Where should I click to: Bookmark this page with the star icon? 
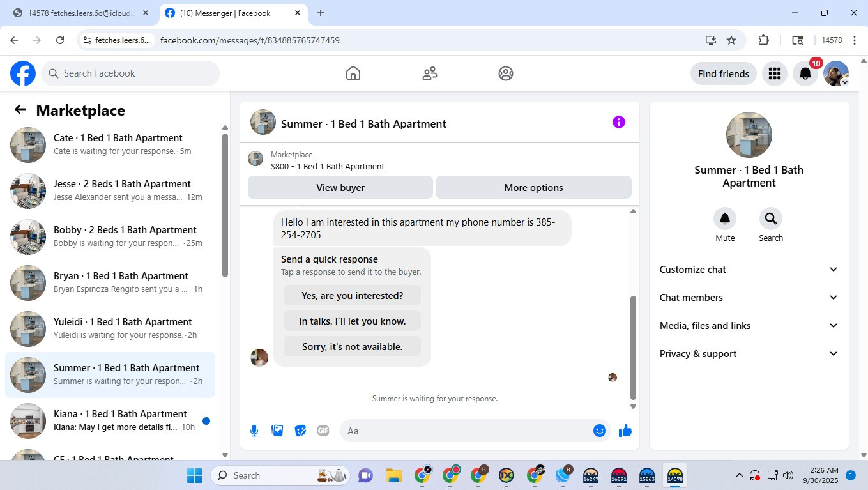(731, 40)
